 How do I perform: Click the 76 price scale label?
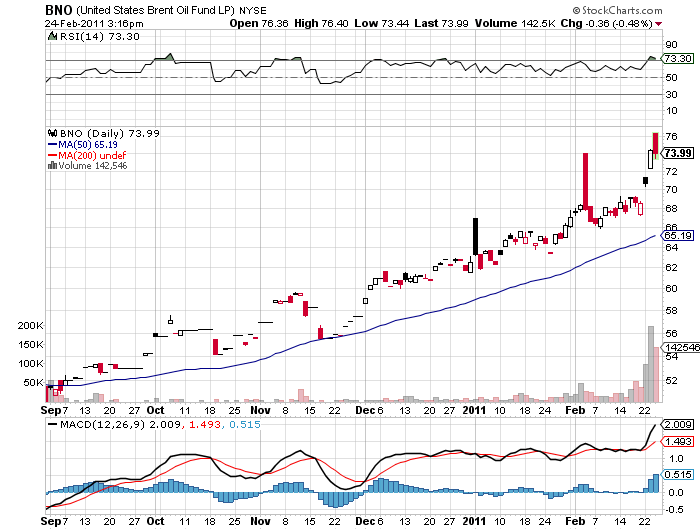(671, 137)
